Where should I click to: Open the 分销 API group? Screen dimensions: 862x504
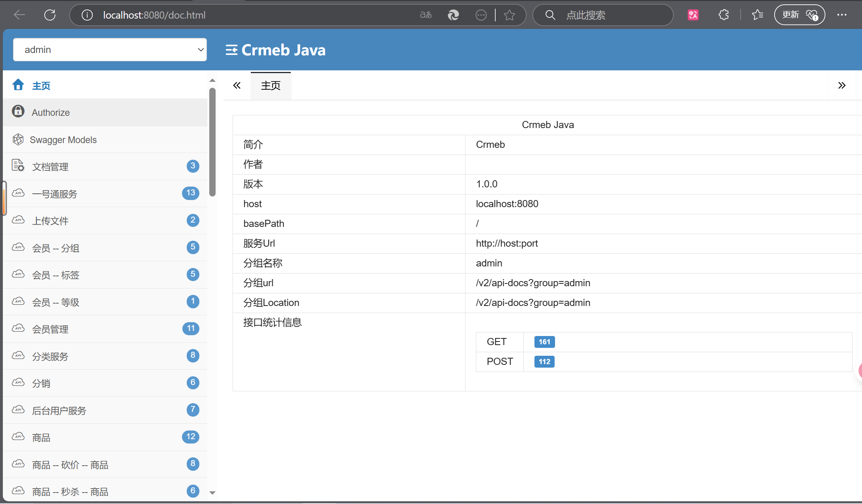point(41,383)
